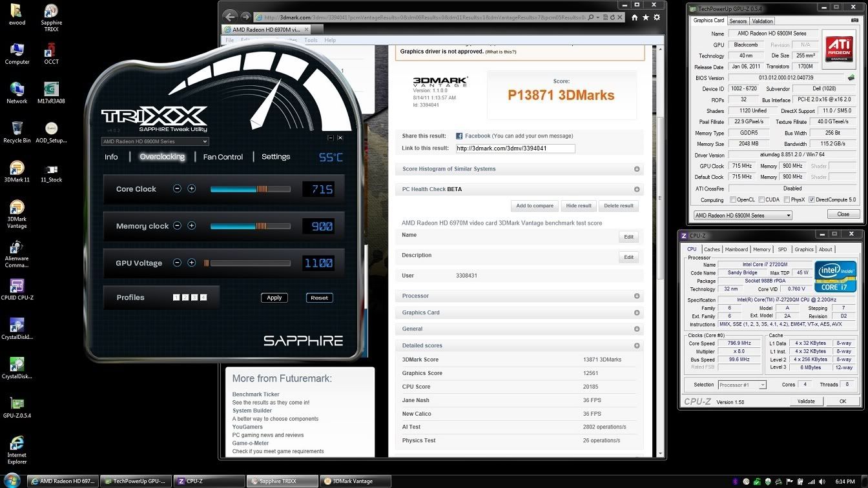
Task: Open CPU-Z Processor #1 selection dropdown
Action: (x=741, y=385)
